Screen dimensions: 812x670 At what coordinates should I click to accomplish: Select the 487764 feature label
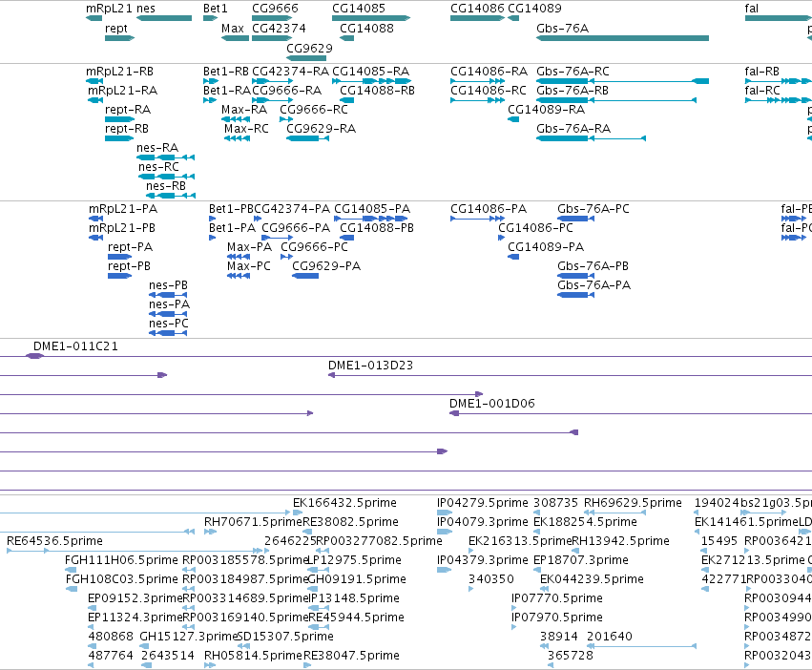(111, 656)
